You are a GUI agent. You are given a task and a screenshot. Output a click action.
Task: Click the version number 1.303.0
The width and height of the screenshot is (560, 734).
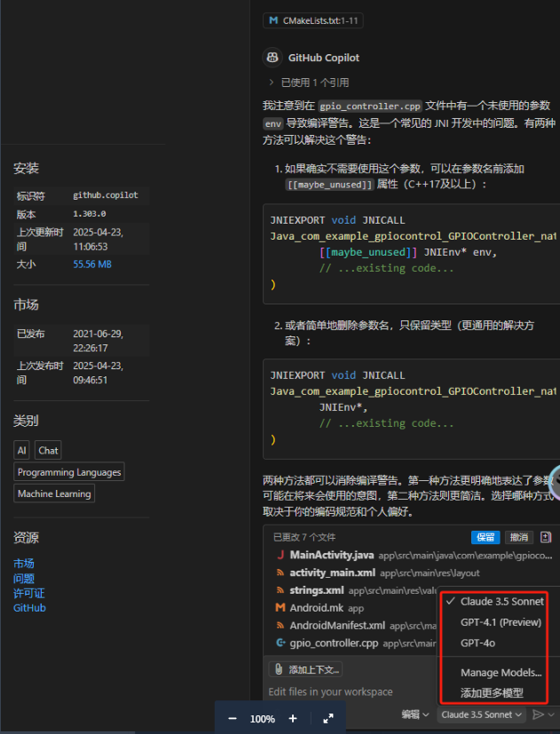pos(90,214)
